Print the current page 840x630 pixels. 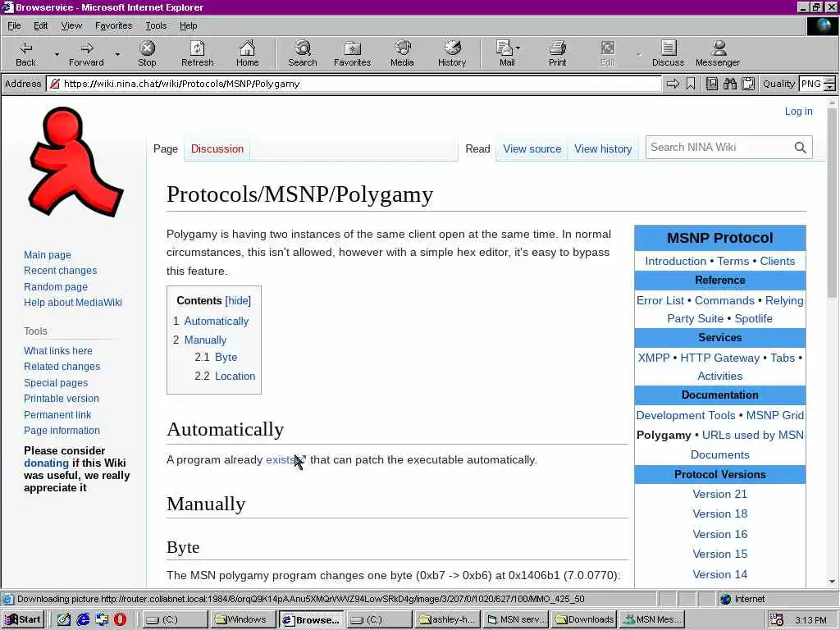tap(557, 53)
